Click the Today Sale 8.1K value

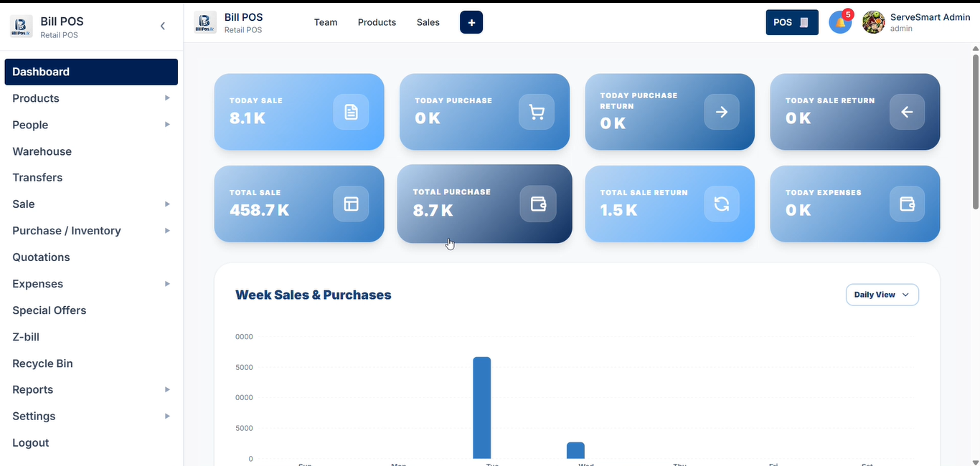coord(248,118)
